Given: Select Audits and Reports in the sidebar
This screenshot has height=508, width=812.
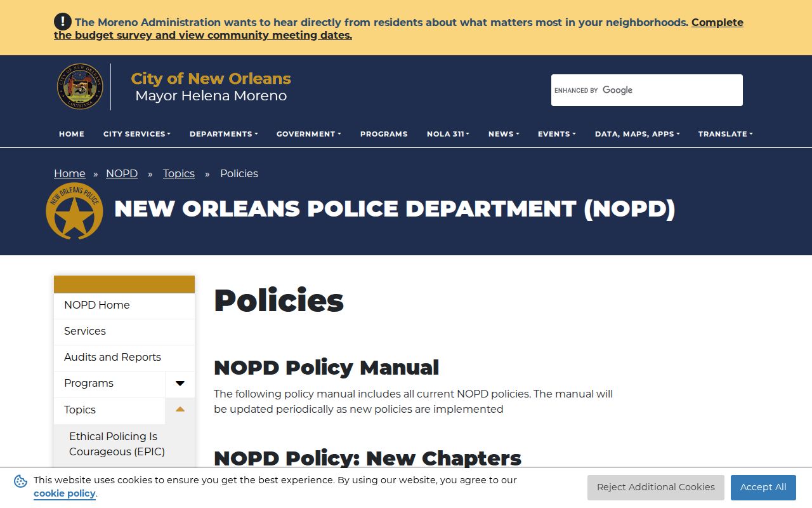Looking at the screenshot, I should [124, 358].
